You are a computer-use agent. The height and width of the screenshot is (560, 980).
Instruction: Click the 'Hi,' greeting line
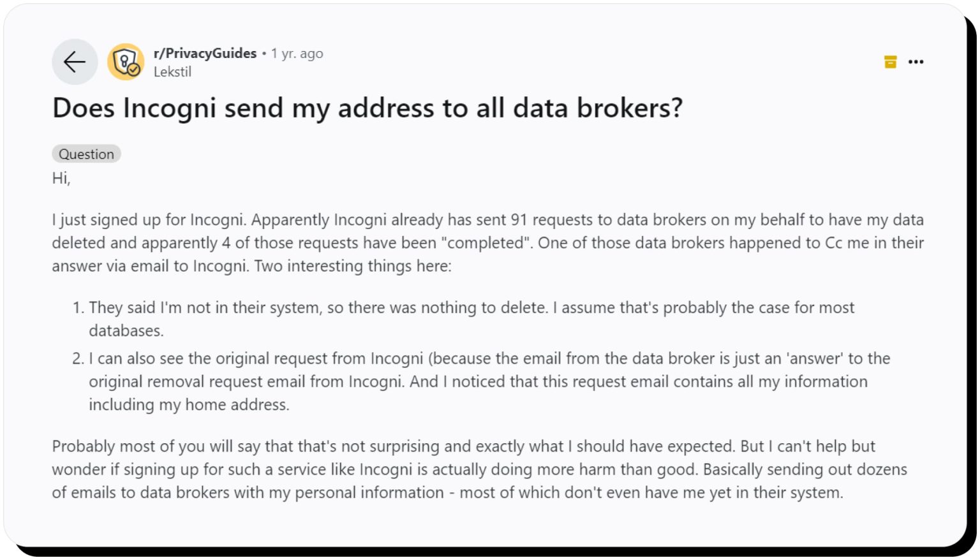click(x=61, y=179)
